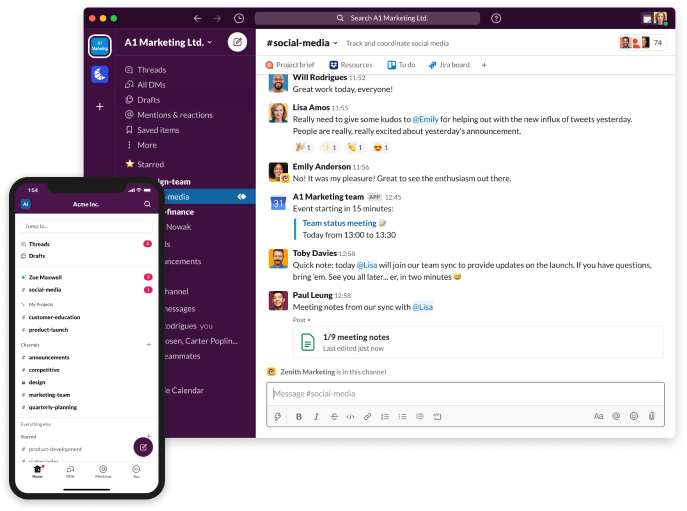Click @ mention icon in composer
The width and height of the screenshot is (687, 511).
pyautogui.click(x=616, y=416)
